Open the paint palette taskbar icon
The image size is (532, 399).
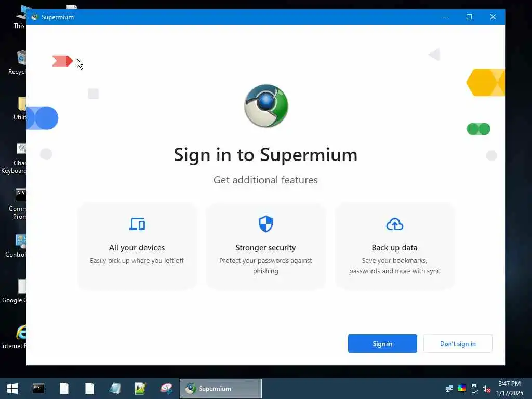166,389
